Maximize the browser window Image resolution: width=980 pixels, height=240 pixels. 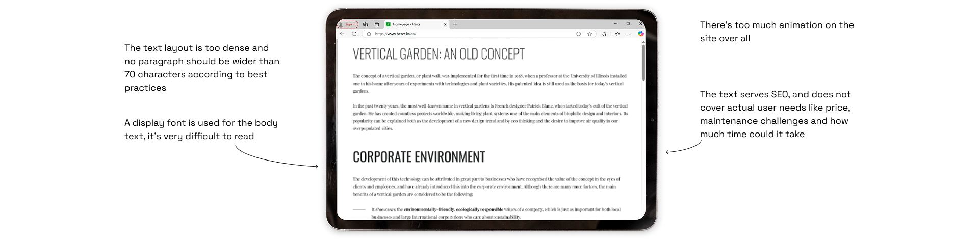628,24
